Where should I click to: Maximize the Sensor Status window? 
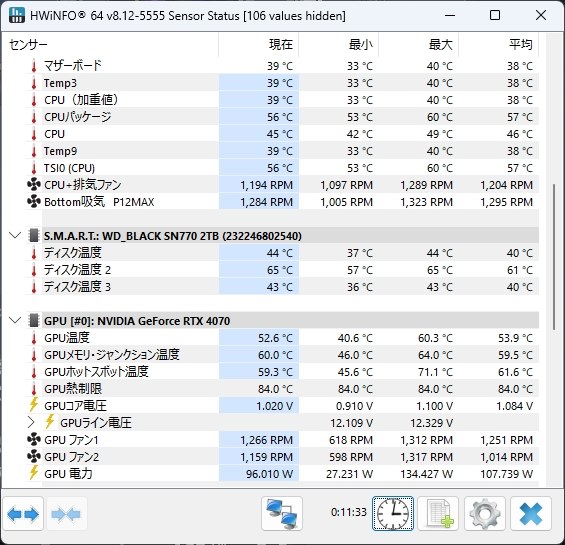pyautogui.click(x=495, y=15)
